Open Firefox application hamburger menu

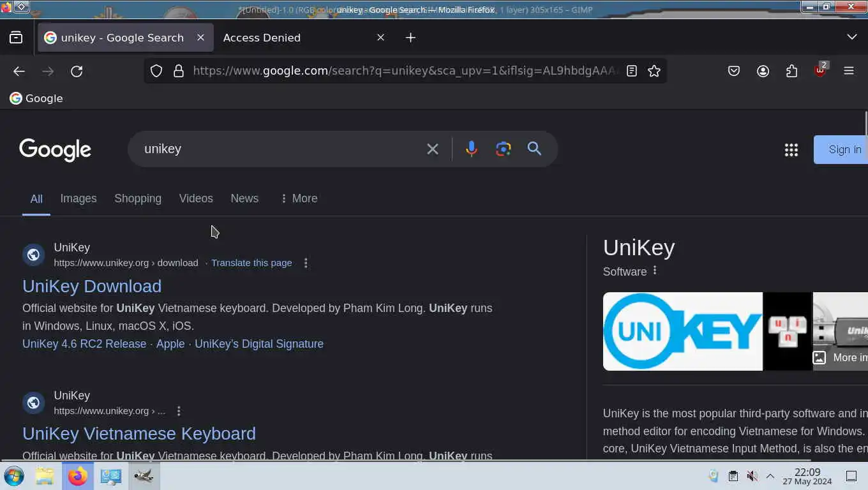coord(849,71)
